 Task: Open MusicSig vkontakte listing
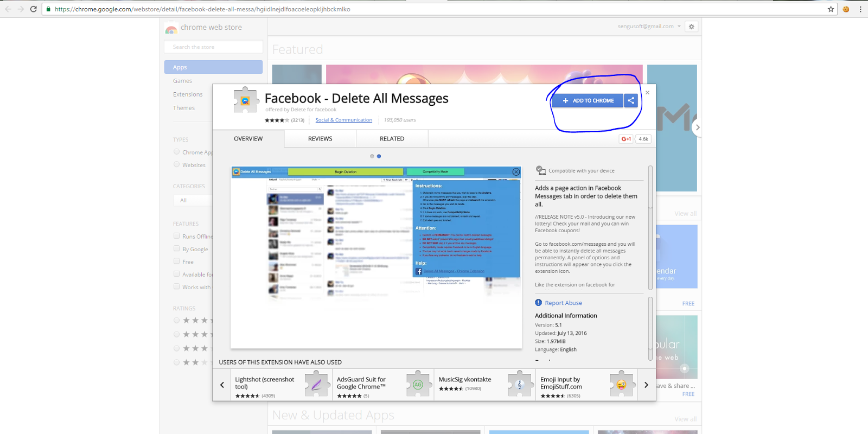pos(485,385)
